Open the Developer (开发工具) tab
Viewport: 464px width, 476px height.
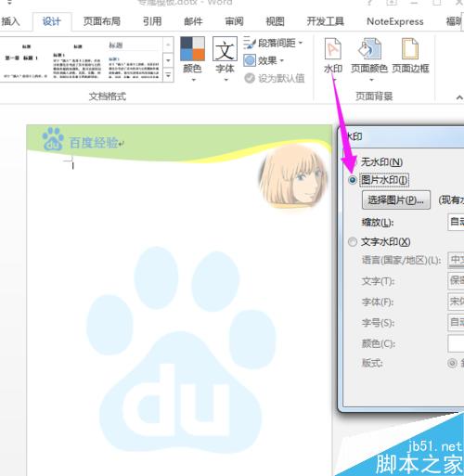pos(326,21)
